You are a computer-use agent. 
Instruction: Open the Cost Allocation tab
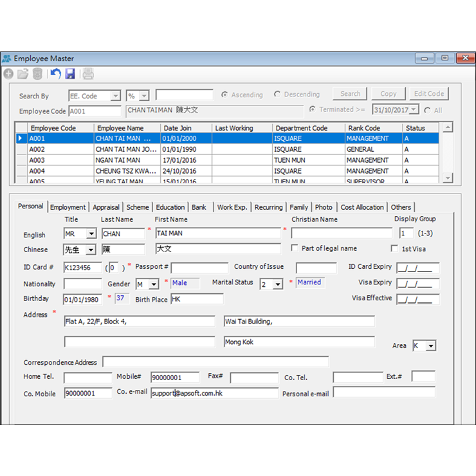click(x=362, y=207)
